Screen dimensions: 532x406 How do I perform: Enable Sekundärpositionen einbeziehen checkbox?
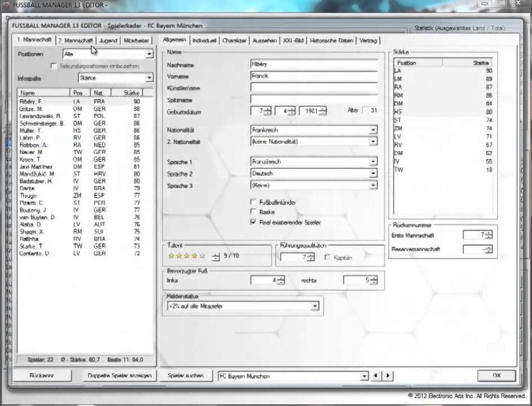[x=54, y=66]
